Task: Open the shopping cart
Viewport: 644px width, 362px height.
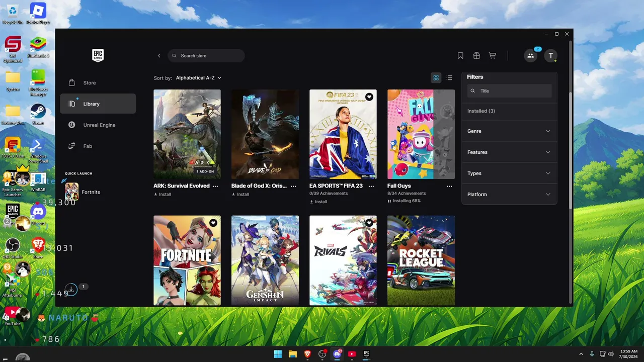Action: tap(493, 56)
